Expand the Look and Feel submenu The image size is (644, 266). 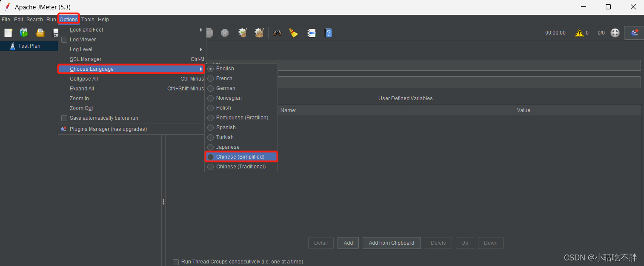[132, 30]
